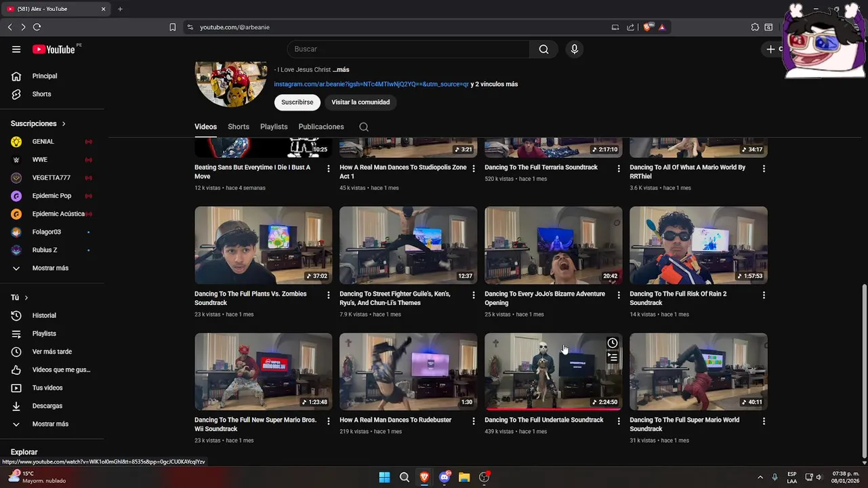
Task: Start voice search with microphone icon
Action: tap(574, 49)
